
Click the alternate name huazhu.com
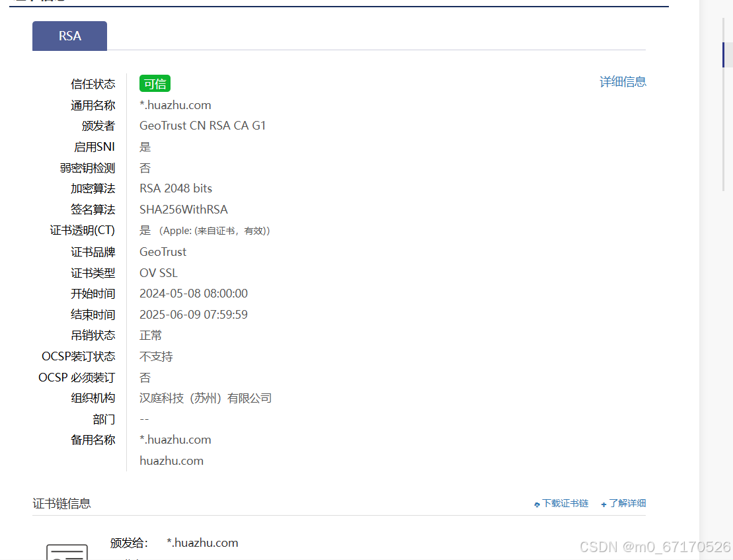tap(172, 461)
